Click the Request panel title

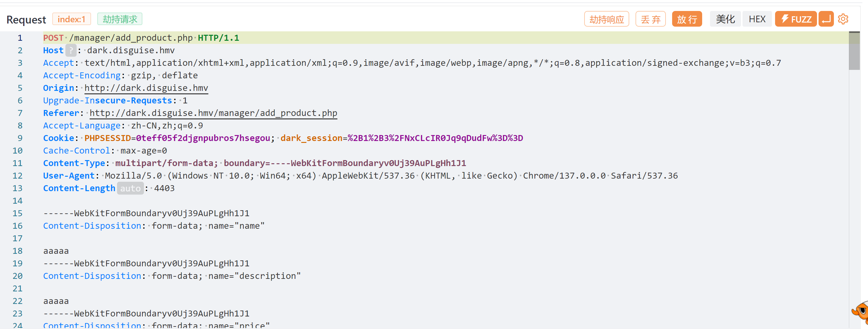coord(26,19)
